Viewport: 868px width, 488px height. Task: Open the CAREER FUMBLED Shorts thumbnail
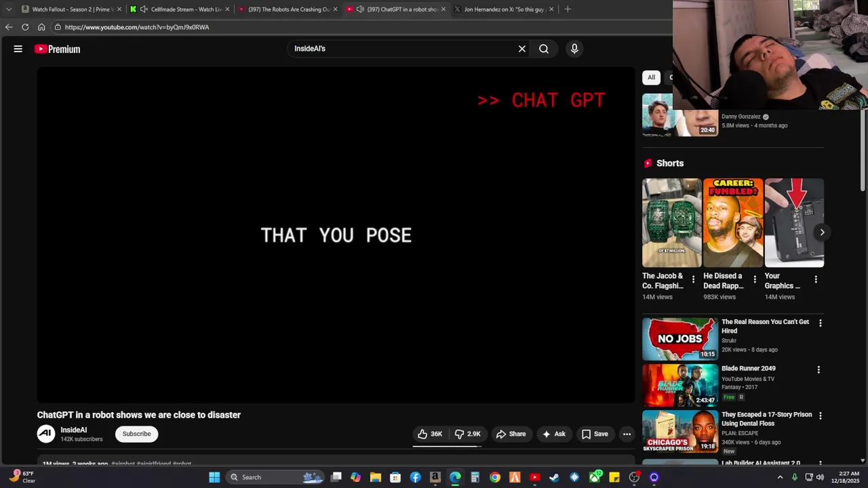click(733, 222)
